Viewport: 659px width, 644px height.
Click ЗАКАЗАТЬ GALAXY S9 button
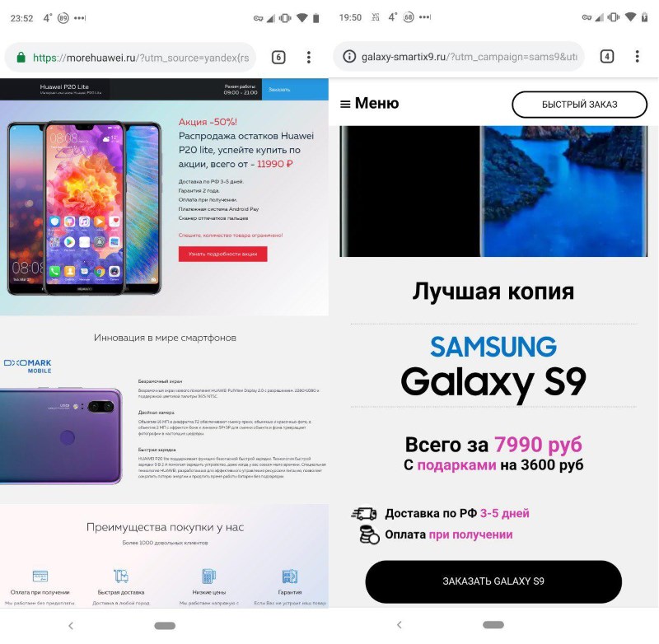tap(493, 581)
